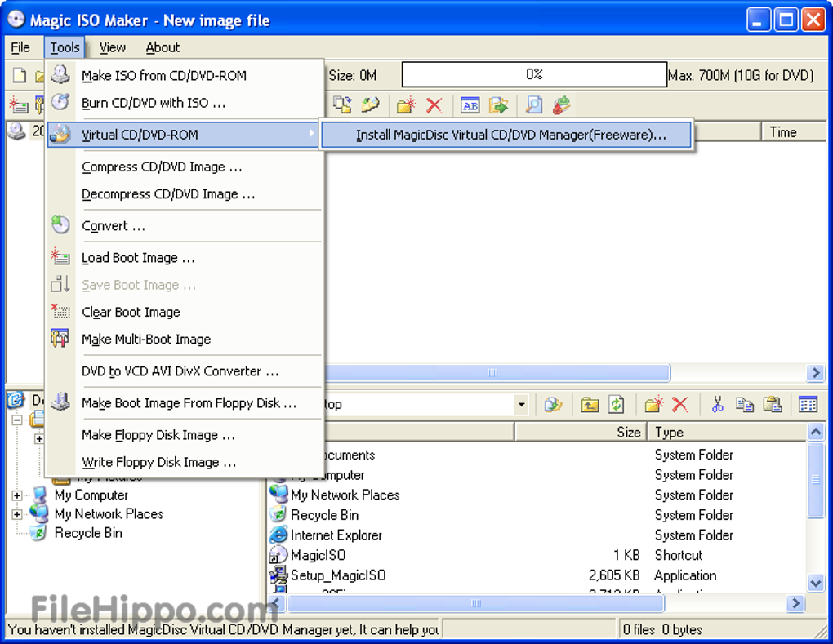Create new folder in the ISO image pane
The height and width of the screenshot is (644, 833).
point(406,105)
